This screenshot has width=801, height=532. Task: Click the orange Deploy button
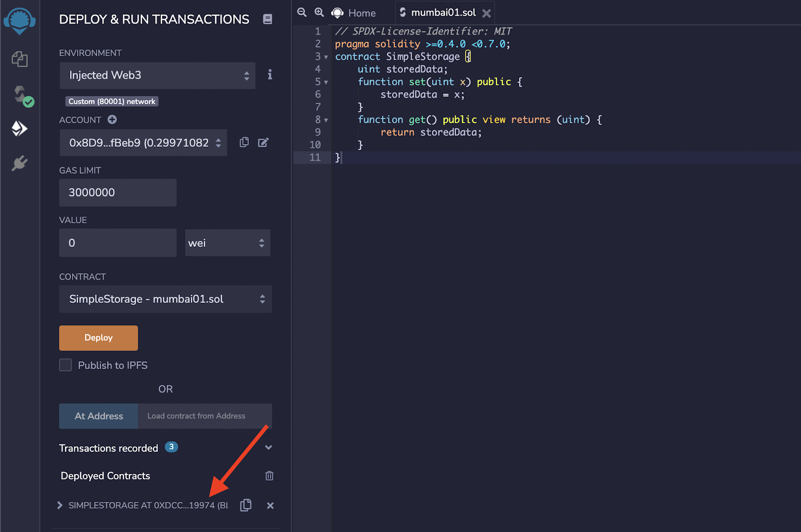99,338
